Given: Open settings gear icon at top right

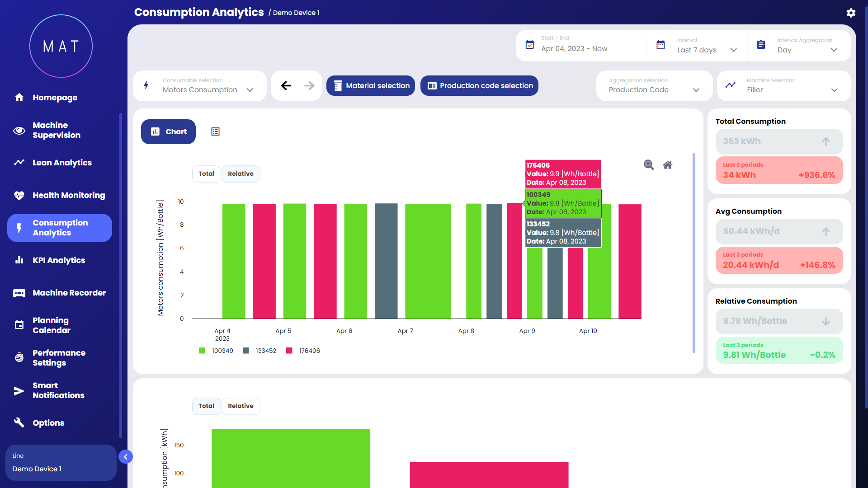Looking at the screenshot, I should (851, 13).
